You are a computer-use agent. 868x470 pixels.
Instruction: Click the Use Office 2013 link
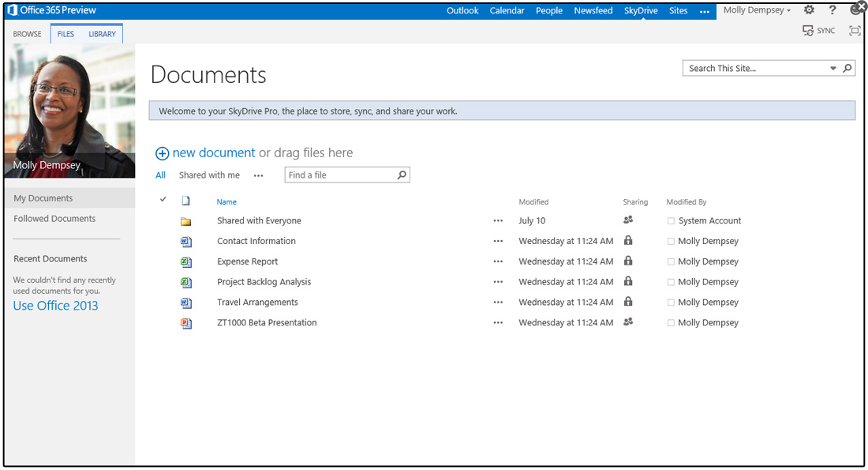[55, 306]
